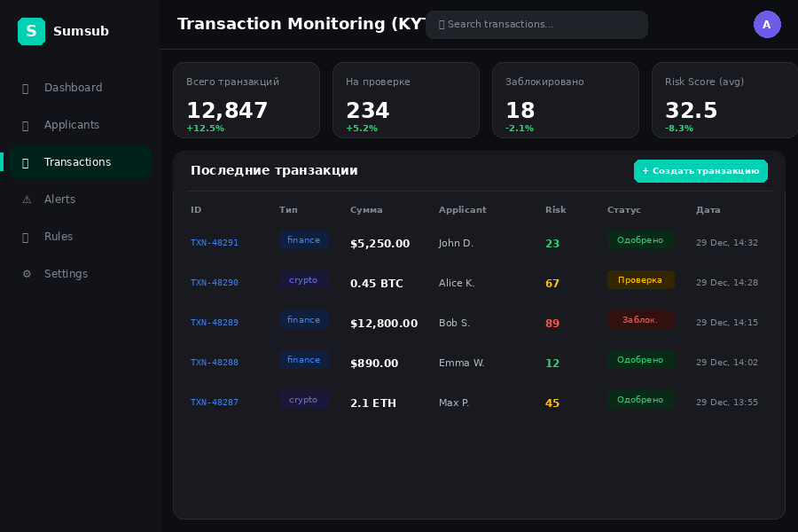Screen dimensions: 798x532
Task: Open the Dashboard menu item
Action: (74, 88)
